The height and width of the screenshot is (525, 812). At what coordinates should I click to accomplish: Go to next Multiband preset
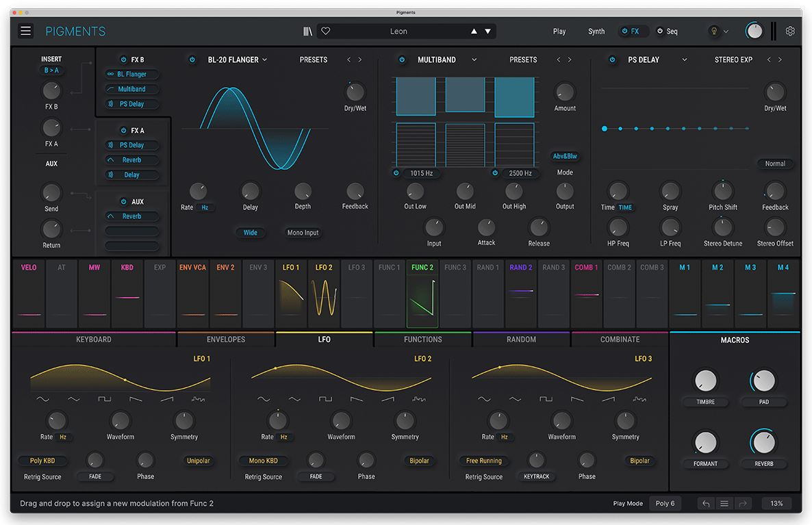tap(570, 60)
